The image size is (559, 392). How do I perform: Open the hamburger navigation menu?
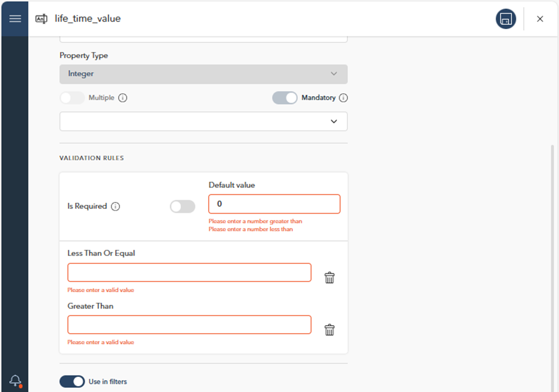pos(15,19)
